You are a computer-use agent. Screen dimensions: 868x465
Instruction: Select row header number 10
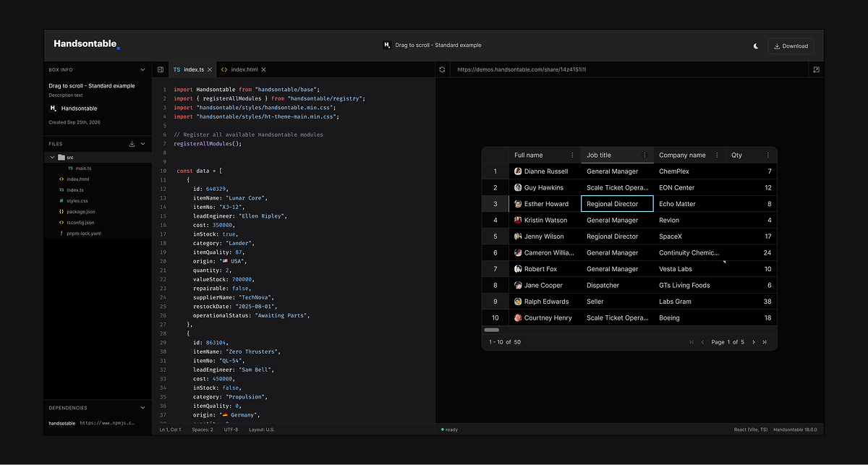[x=495, y=318]
